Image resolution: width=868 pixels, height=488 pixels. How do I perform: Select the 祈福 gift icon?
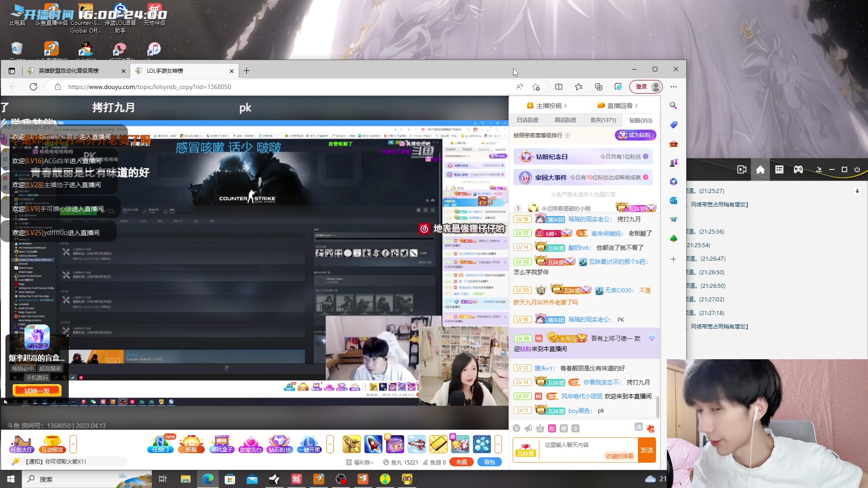click(191, 444)
